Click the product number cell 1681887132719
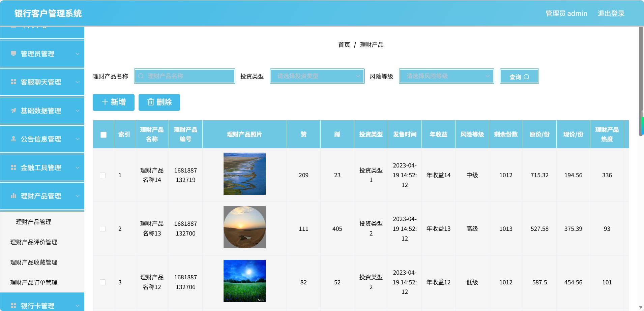The width and height of the screenshot is (644, 311). pyautogui.click(x=185, y=175)
